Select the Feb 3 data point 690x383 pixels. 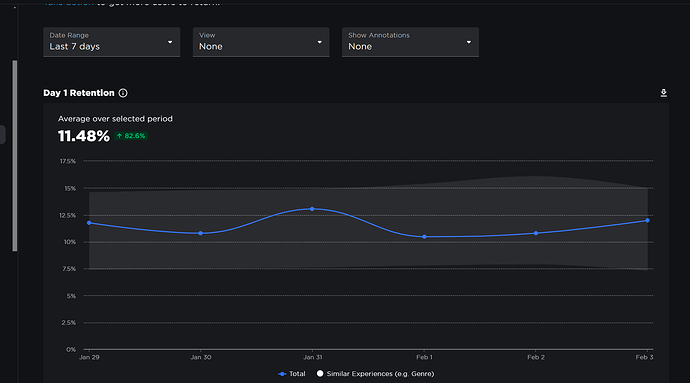click(x=647, y=220)
